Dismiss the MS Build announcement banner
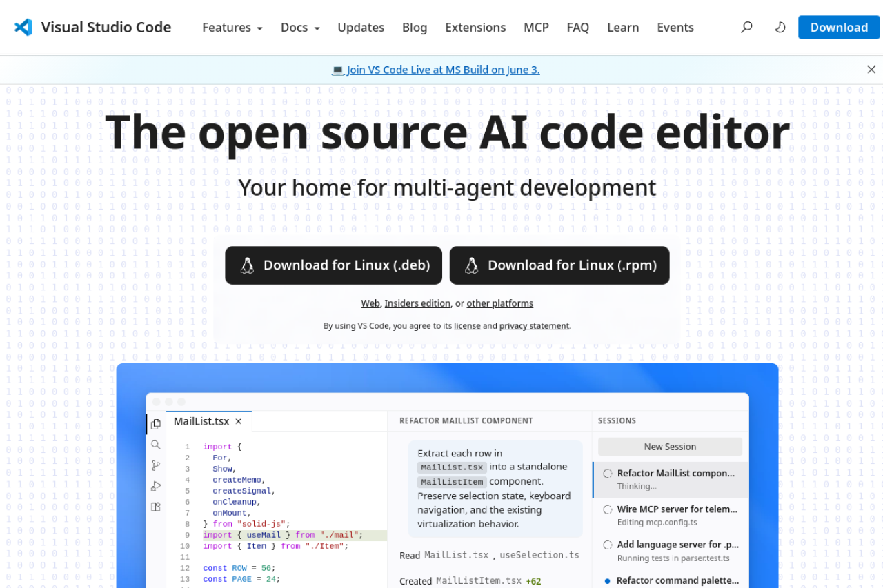883x588 pixels. 871,70
